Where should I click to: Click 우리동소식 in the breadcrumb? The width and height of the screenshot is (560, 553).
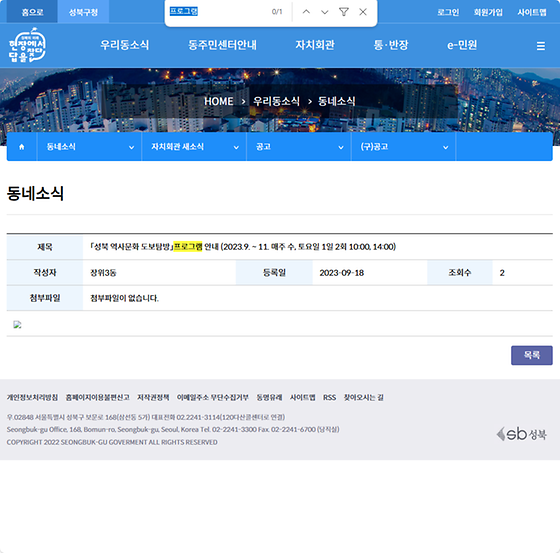pos(276,101)
